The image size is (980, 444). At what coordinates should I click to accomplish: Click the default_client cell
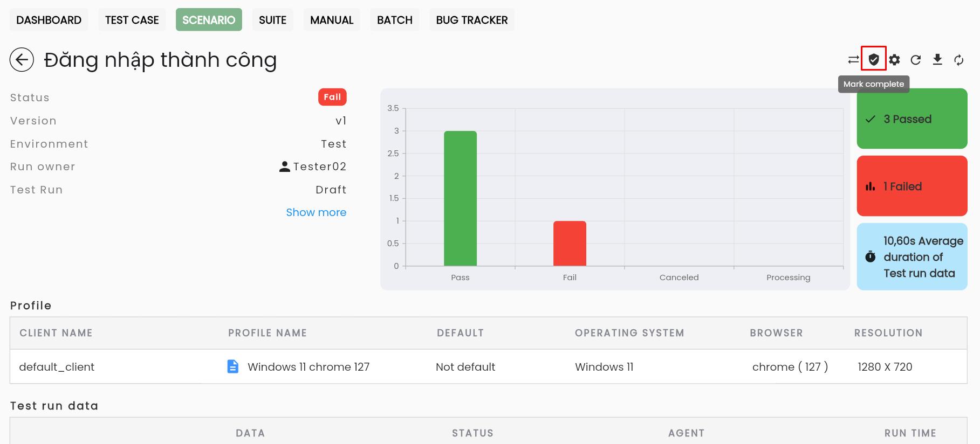click(x=57, y=367)
